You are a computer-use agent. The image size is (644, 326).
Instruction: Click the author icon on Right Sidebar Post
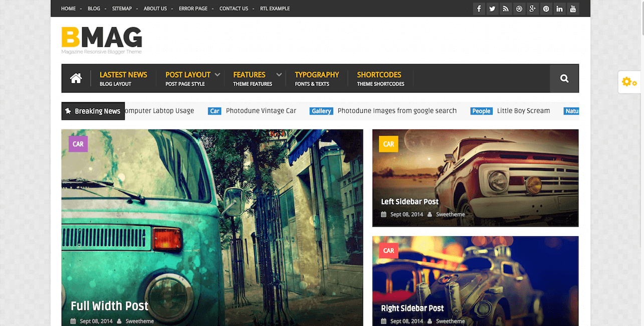(x=430, y=321)
